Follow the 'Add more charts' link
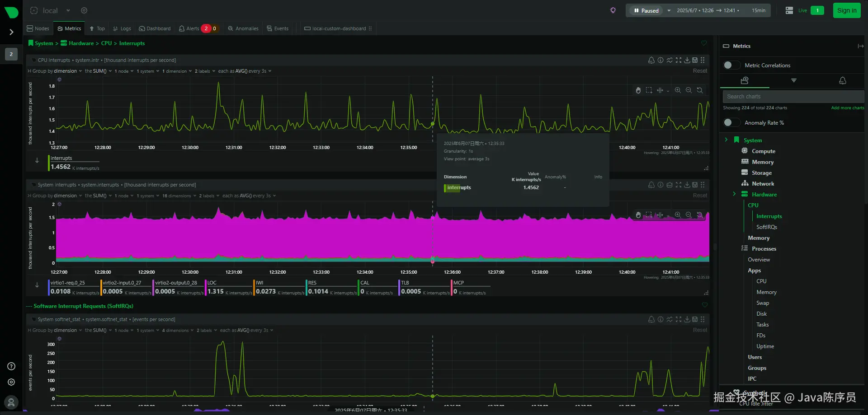This screenshot has height=415, width=868. (x=847, y=108)
